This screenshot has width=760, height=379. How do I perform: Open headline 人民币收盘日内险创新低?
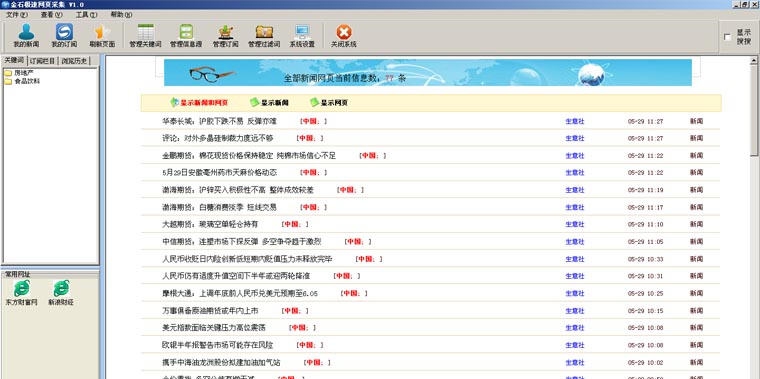point(247,259)
